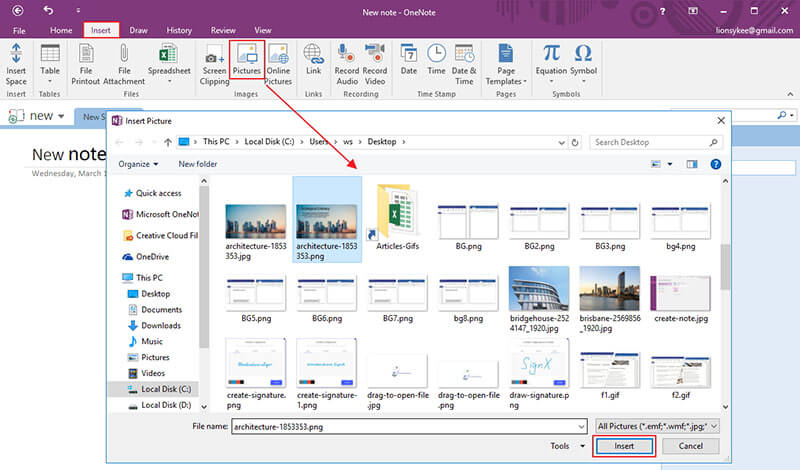Viewport: 800px width, 470px height.
Task: Insert the Time stamp
Action: click(436, 60)
